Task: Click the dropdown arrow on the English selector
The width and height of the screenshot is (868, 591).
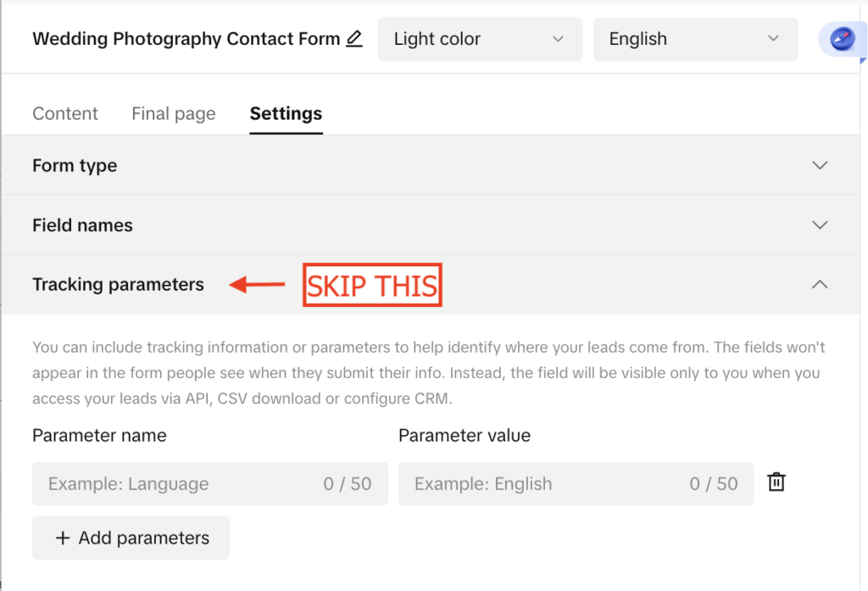Action: click(x=772, y=39)
